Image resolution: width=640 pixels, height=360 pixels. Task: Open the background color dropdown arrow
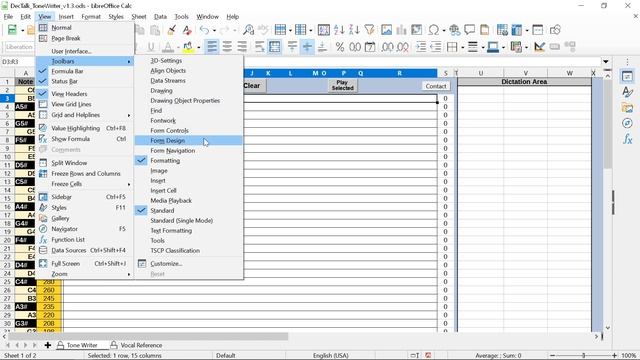[x=198, y=47]
